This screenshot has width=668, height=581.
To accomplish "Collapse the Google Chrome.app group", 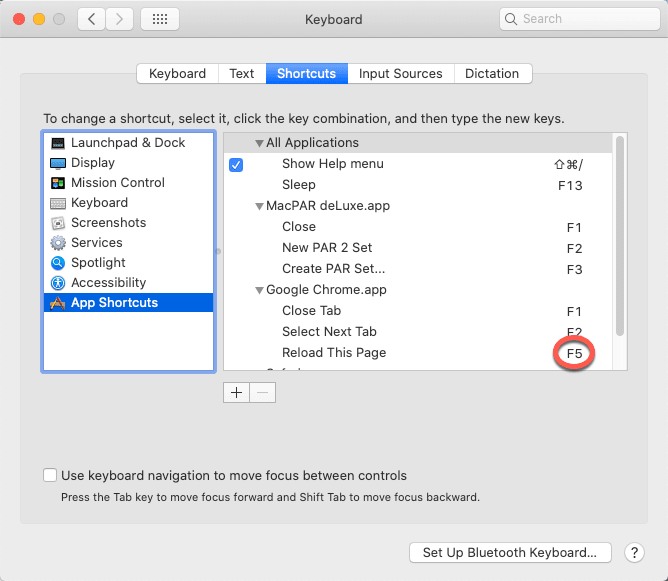I will pyautogui.click(x=260, y=290).
